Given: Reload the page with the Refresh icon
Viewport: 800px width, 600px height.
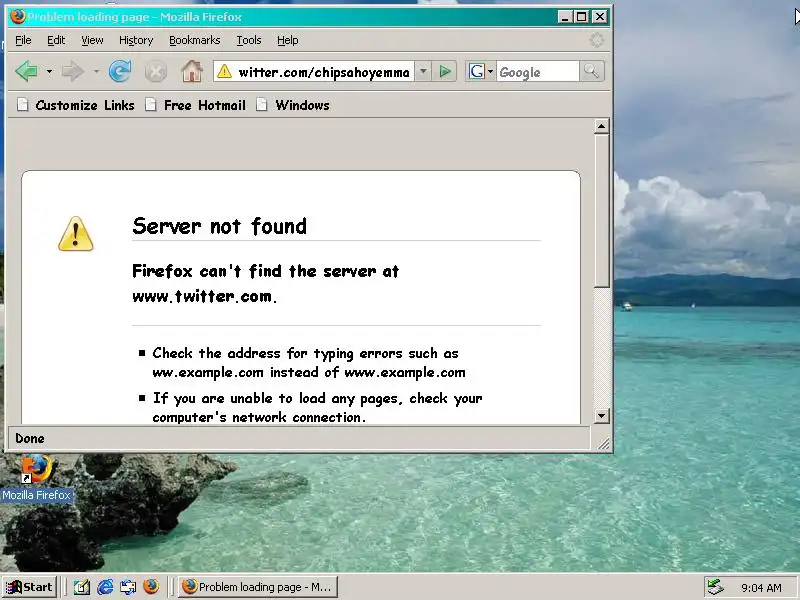Looking at the screenshot, I should [120, 71].
